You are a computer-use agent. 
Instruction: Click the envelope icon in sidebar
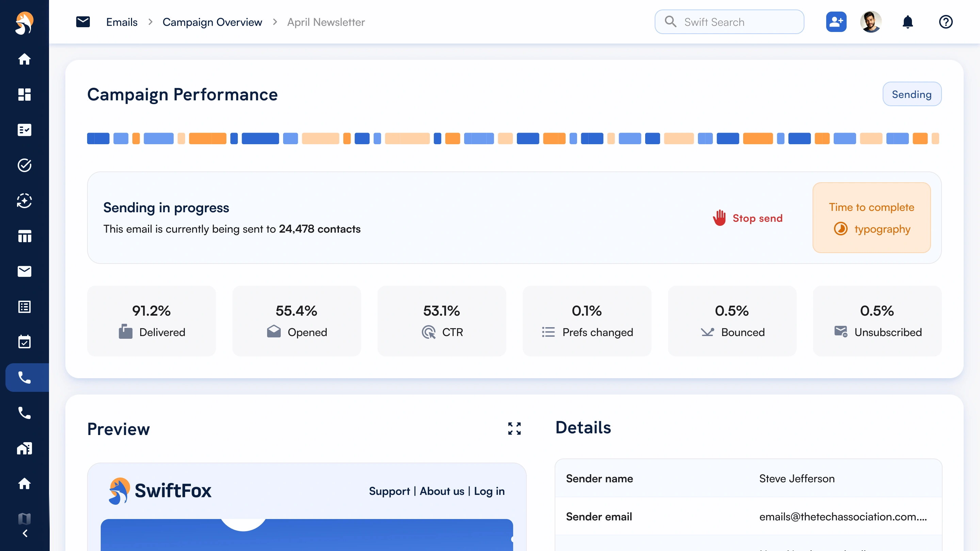pyautogui.click(x=24, y=271)
